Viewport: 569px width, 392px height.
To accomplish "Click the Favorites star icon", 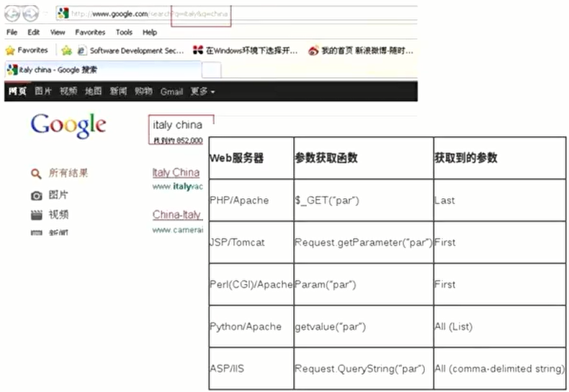I will coord(10,50).
